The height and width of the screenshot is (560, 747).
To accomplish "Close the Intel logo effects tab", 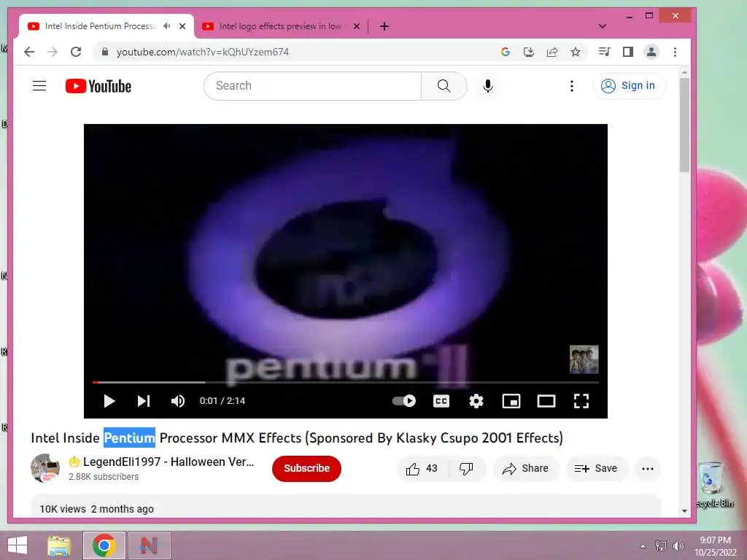I will coord(356,26).
